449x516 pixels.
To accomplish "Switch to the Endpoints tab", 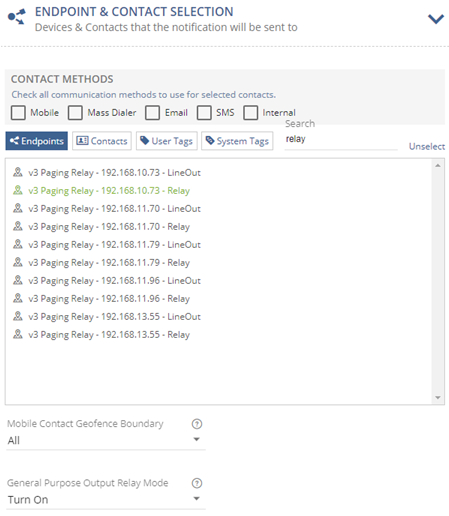I will (x=37, y=141).
